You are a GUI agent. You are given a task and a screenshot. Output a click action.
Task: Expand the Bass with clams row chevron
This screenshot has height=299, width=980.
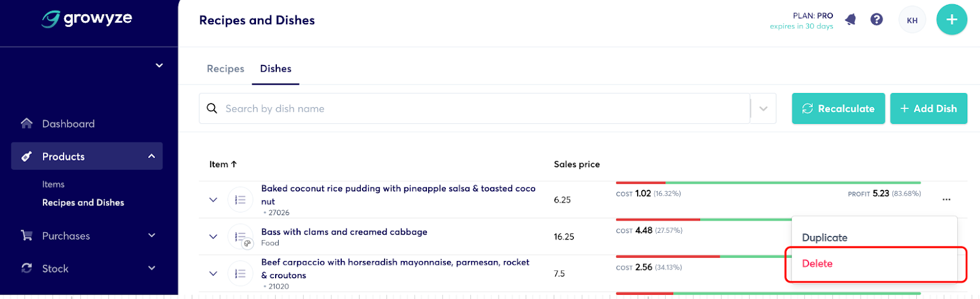click(213, 237)
